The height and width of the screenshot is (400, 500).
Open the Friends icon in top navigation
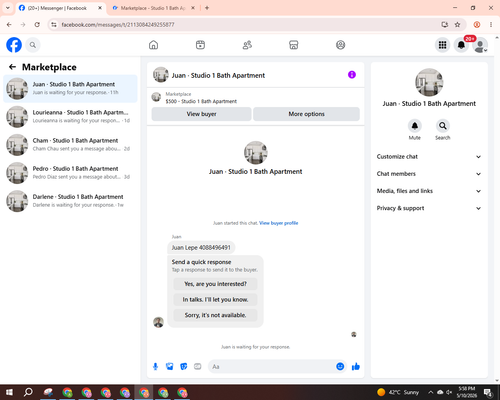247,45
